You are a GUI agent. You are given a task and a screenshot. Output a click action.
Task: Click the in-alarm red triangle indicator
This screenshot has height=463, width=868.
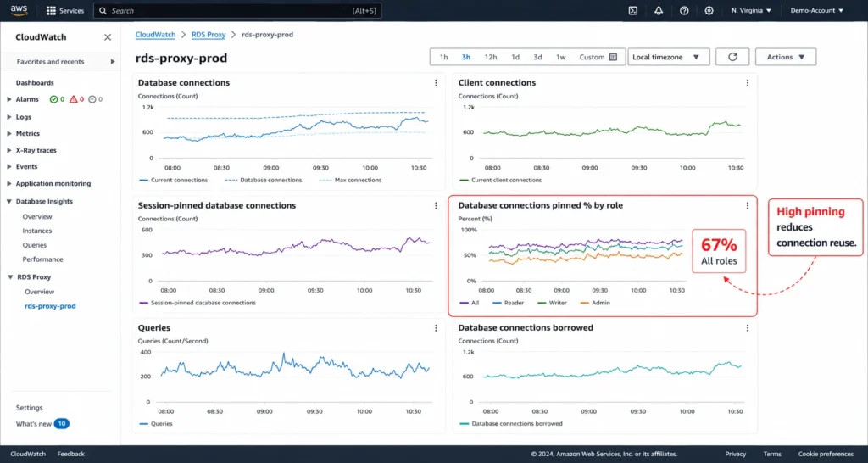(x=77, y=99)
